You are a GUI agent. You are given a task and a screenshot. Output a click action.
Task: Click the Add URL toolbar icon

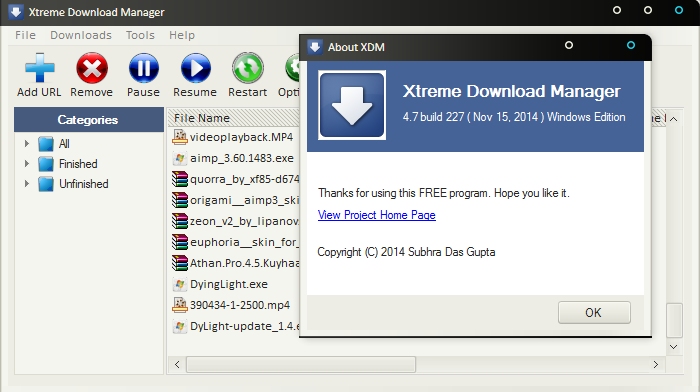(39, 68)
